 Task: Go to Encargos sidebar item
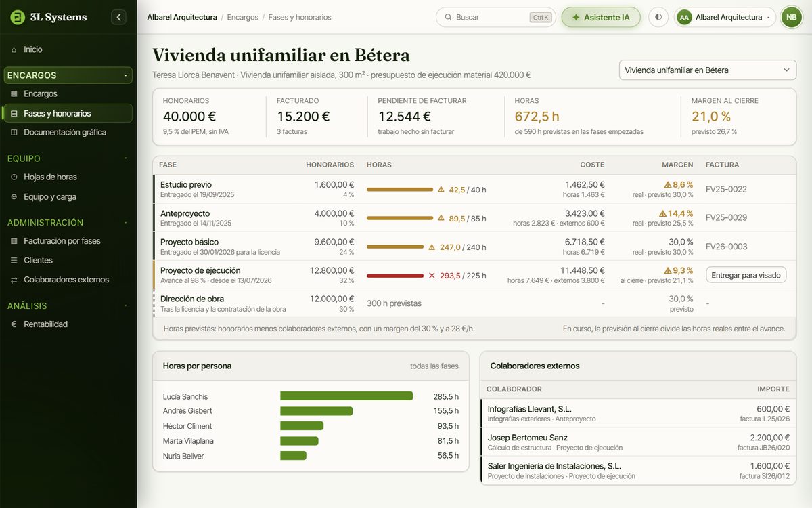(x=68, y=93)
